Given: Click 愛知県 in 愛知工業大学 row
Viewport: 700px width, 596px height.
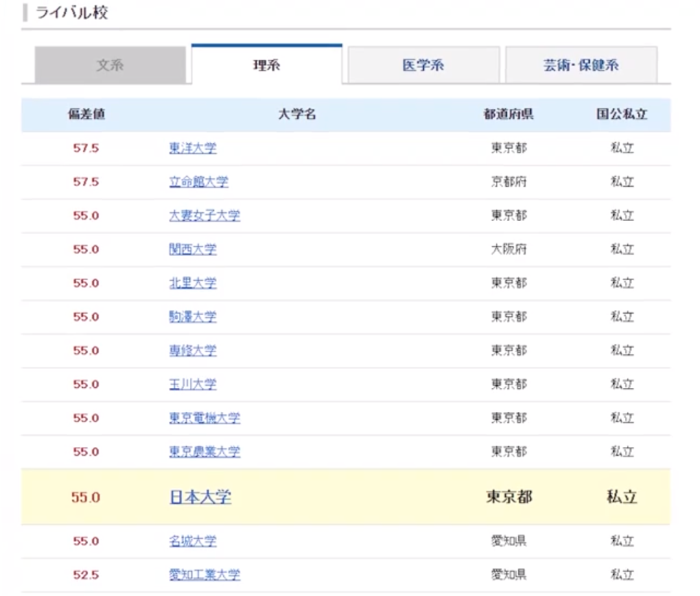Looking at the screenshot, I should tap(509, 575).
